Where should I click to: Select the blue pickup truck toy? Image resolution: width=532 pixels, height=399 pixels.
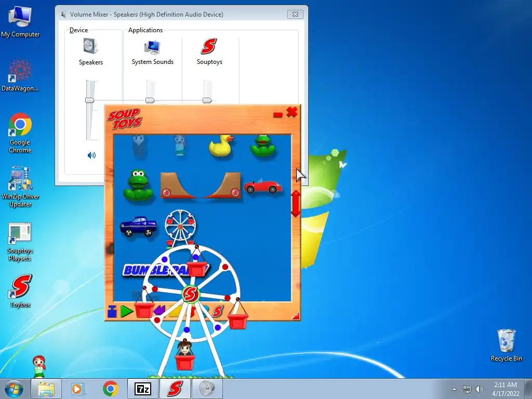pos(138,227)
